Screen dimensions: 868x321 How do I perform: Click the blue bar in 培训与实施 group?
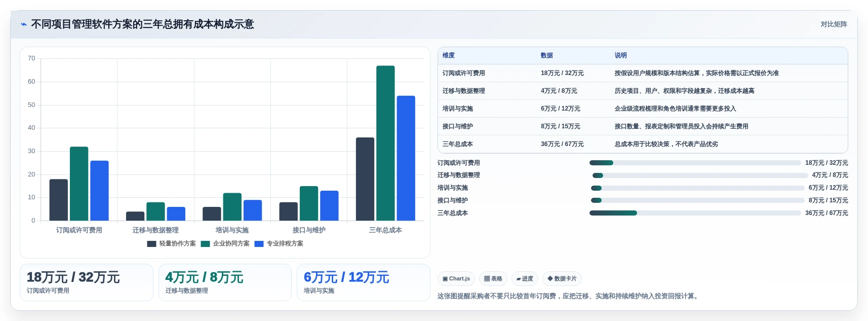(253, 210)
